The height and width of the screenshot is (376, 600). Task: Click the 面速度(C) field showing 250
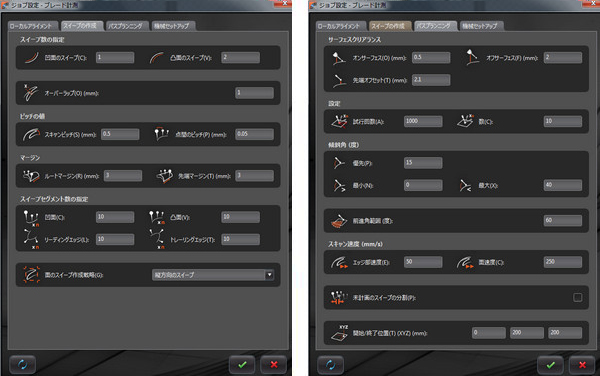[562, 262]
